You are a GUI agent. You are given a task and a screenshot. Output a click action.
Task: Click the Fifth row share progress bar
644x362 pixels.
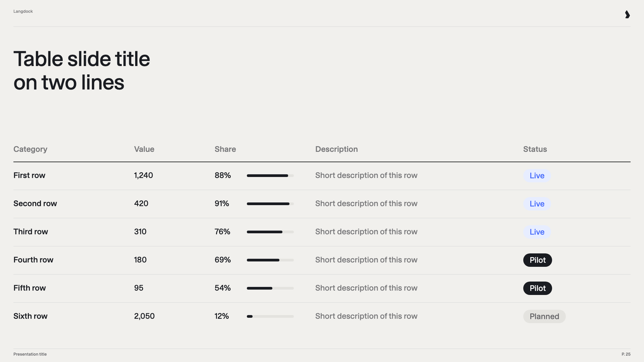pos(270,288)
